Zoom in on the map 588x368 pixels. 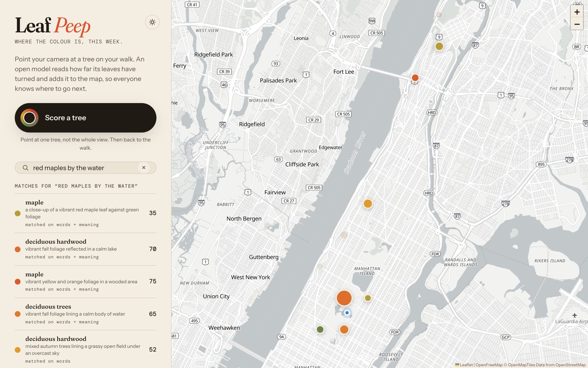[x=577, y=12]
